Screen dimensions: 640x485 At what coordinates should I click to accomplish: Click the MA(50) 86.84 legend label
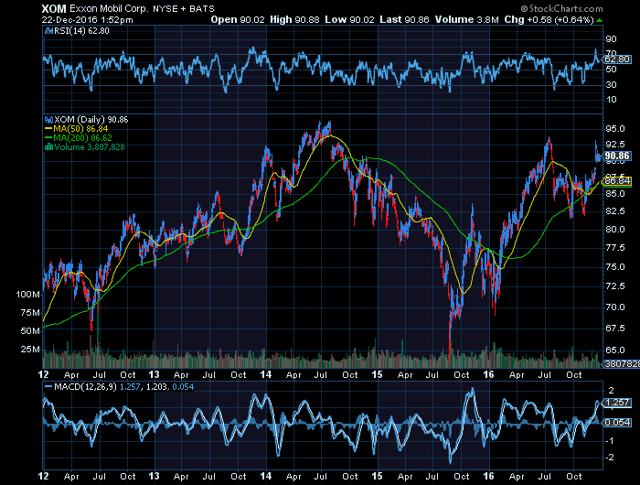click(x=81, y=129)
